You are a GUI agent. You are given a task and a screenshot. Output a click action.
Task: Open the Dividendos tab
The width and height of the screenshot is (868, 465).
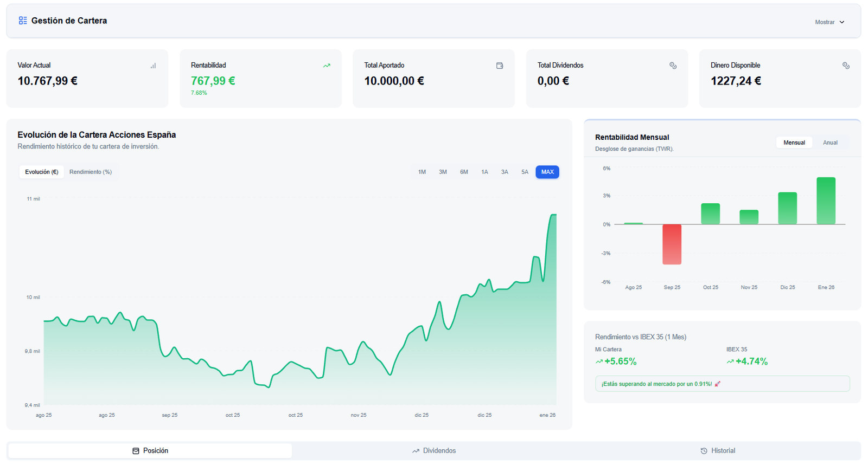coord(434,451)
